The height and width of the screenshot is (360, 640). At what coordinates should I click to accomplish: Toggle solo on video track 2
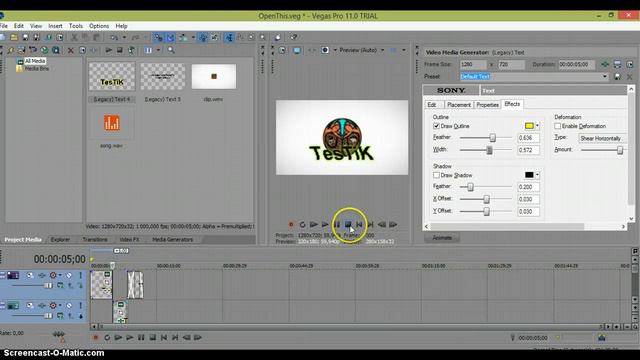(x=80, y=305)
